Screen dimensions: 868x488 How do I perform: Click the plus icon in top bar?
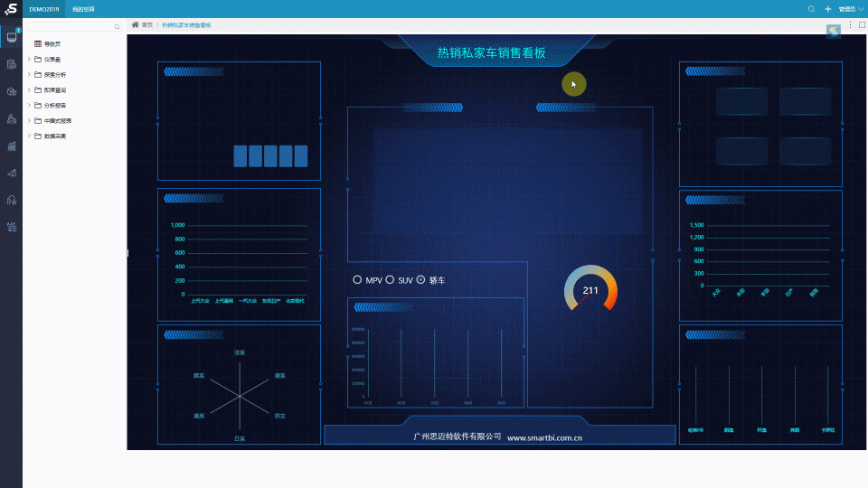click(827, 8)
